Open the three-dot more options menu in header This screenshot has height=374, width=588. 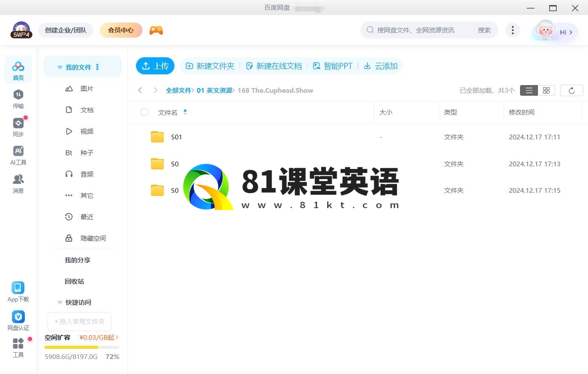[x=513, y=30]
